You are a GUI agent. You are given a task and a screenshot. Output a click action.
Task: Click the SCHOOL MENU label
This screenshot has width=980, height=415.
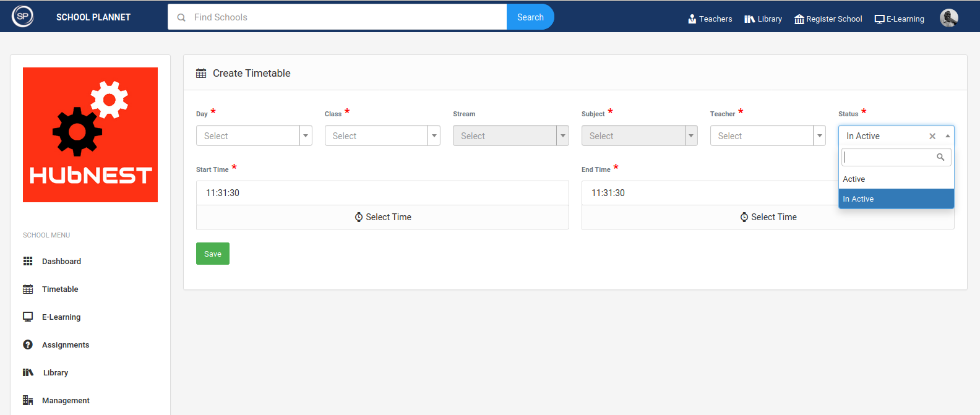coord(46,235)
